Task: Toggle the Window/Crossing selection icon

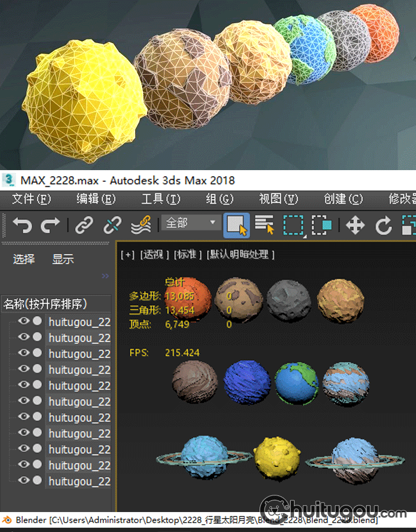Action: click(322, 225)
